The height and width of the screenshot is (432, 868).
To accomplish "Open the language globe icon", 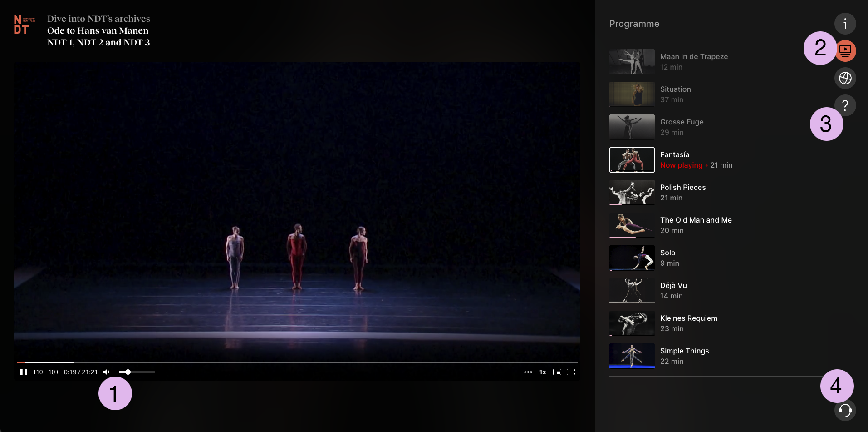I will (845, 78).
